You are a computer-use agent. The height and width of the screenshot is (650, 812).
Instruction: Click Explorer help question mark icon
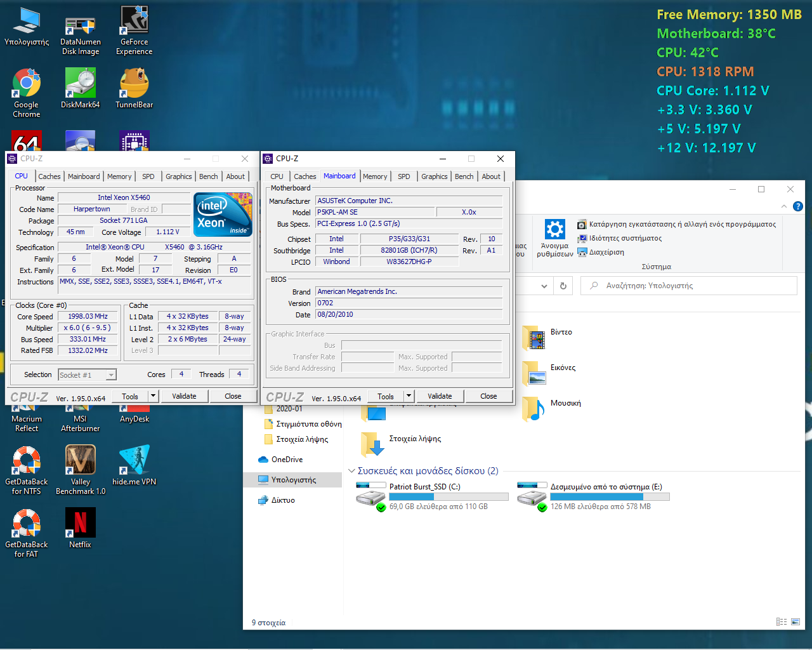click(x=798, y=206)
